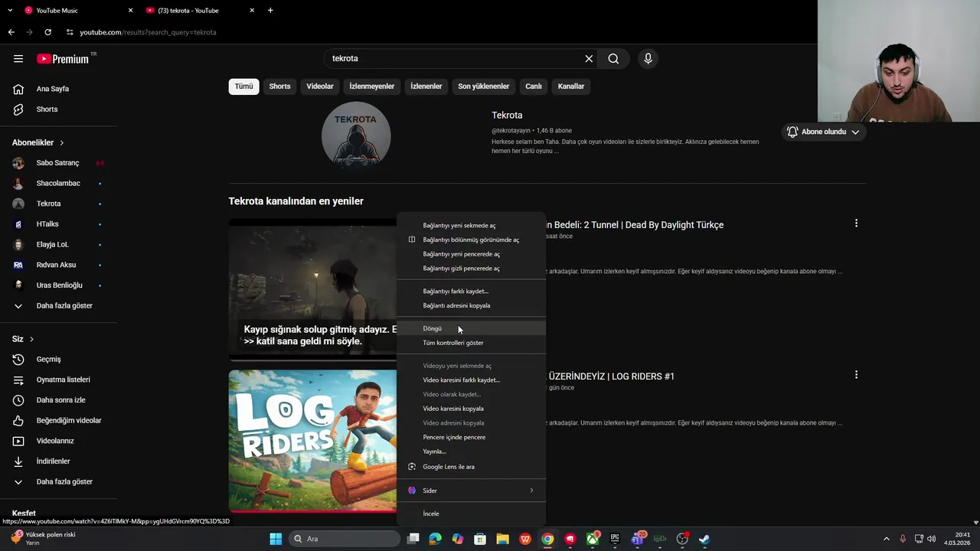Screen dimensions: 980x551
Task: Click the browser back arrow
Action: [11, 32]
